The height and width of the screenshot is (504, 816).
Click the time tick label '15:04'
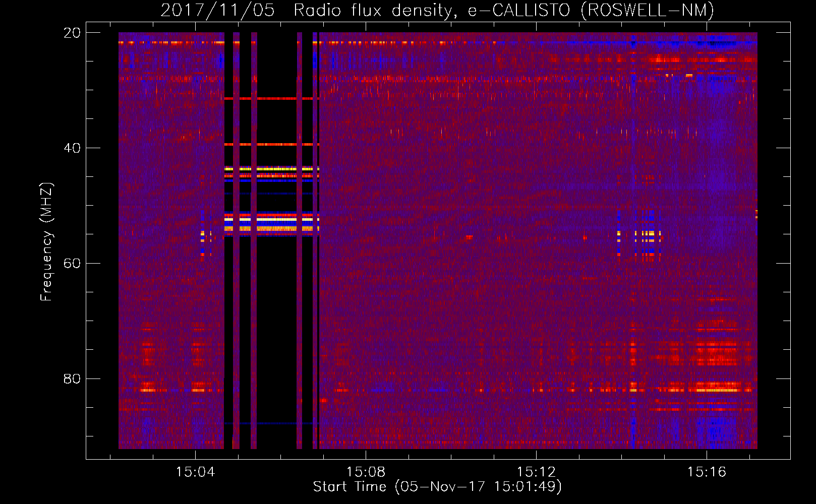point(195,472)
